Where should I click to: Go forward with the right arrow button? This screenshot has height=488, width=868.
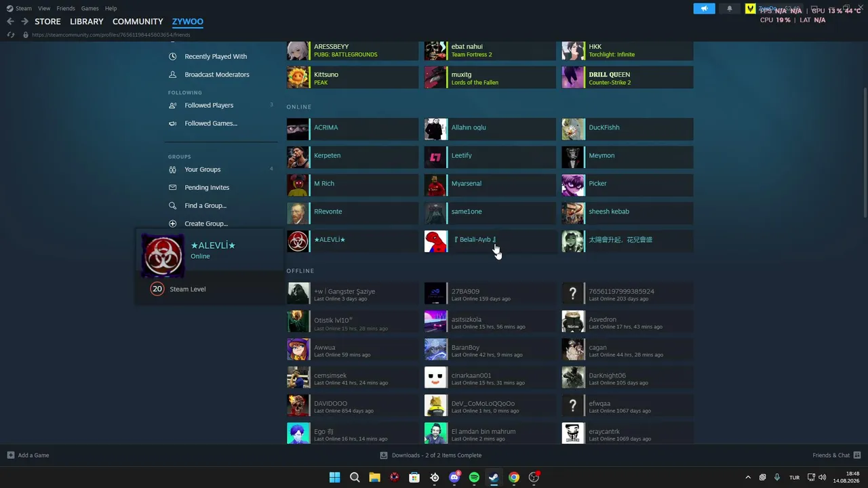[24, 22]
